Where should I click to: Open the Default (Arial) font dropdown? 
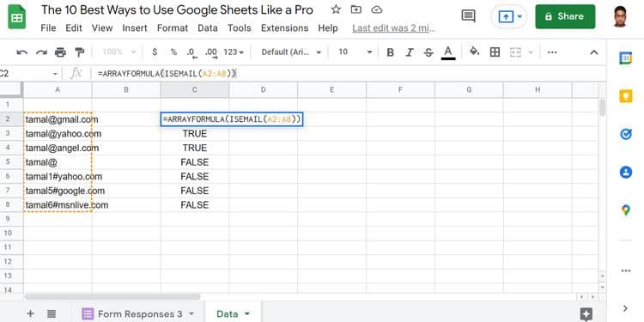[x=291, y=52]
